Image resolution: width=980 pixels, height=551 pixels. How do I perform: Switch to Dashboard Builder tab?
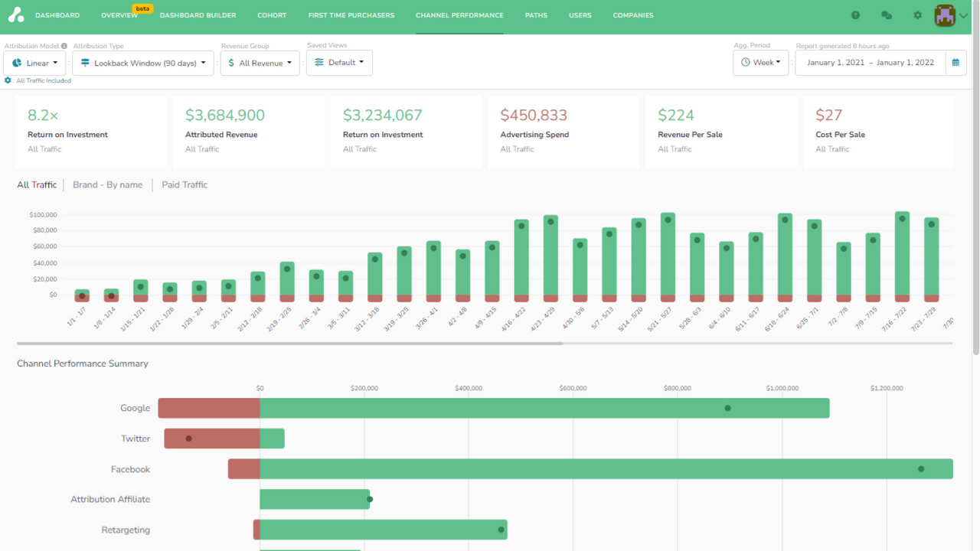[198, 15]
